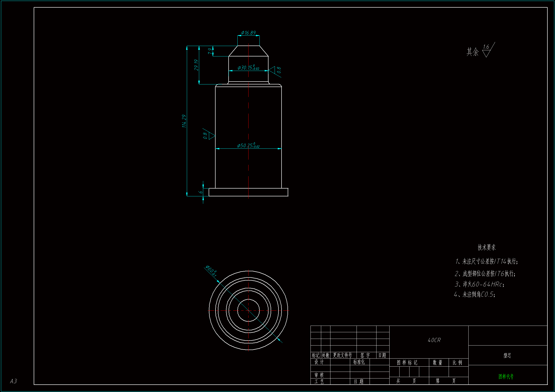The height and width of the screenshot is (392, 555).
Task: Click the 6 flange thickness dimension
Action: (x=200, y=192)
